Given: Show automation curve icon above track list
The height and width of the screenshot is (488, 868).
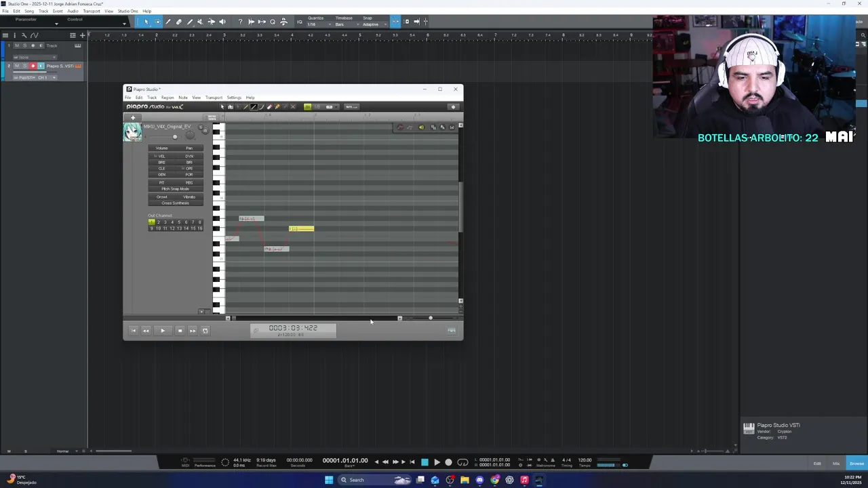Looking at the screenshot, I should (x=35, y=35).
